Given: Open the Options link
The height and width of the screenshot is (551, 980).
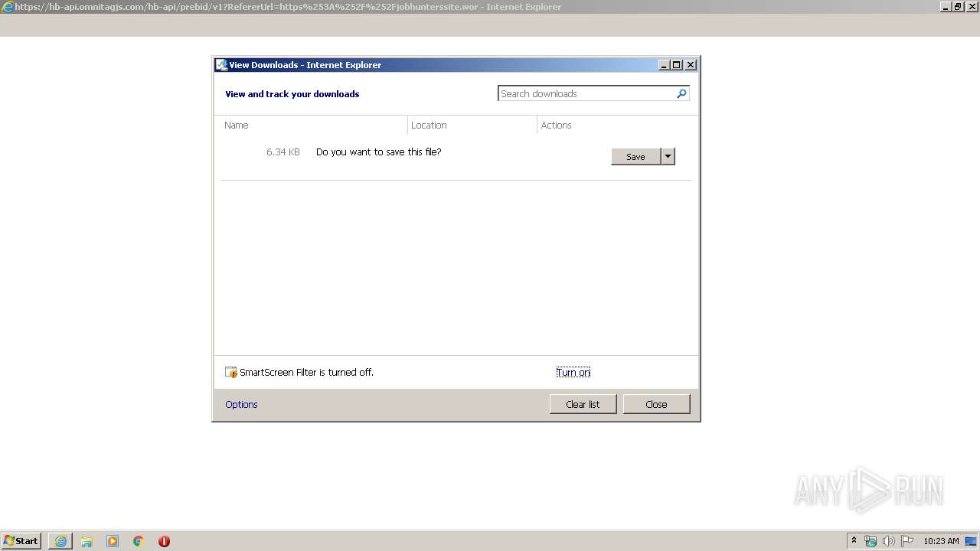Looking at the screenshot, I should 241,405.
